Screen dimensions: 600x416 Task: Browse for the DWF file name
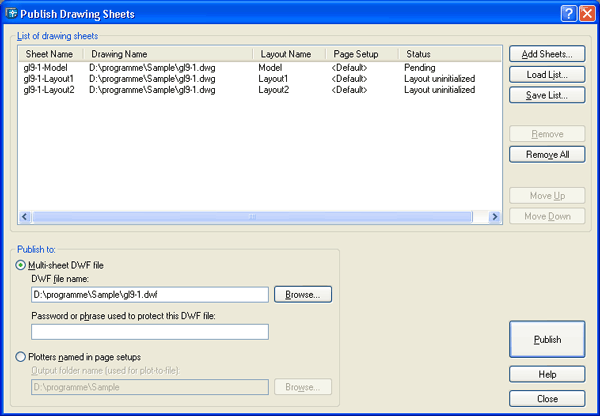pyautogui.click(x=302, y=295)
